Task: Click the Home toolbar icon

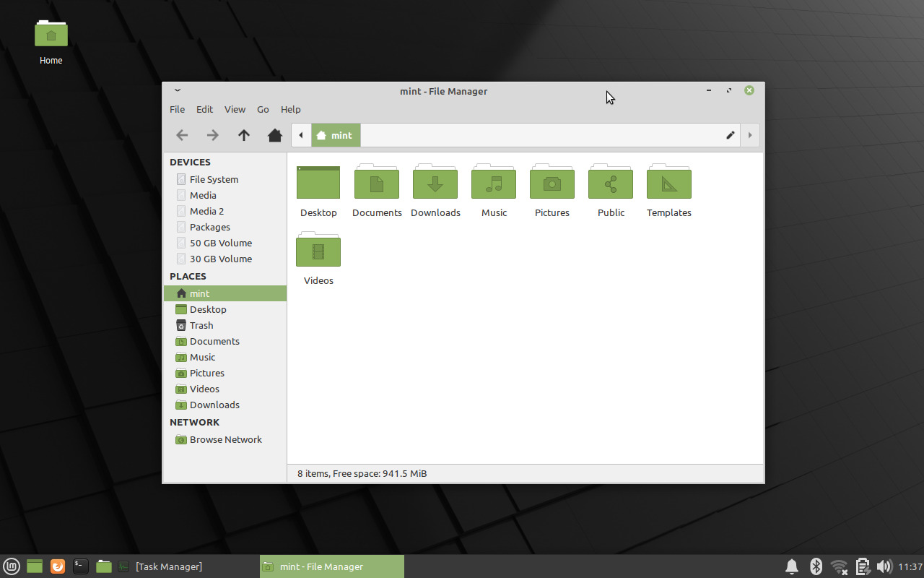Action: 274,135
